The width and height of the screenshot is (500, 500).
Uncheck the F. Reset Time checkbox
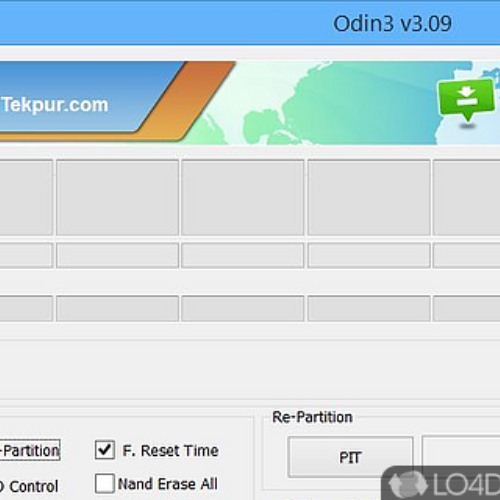(105, 450)
